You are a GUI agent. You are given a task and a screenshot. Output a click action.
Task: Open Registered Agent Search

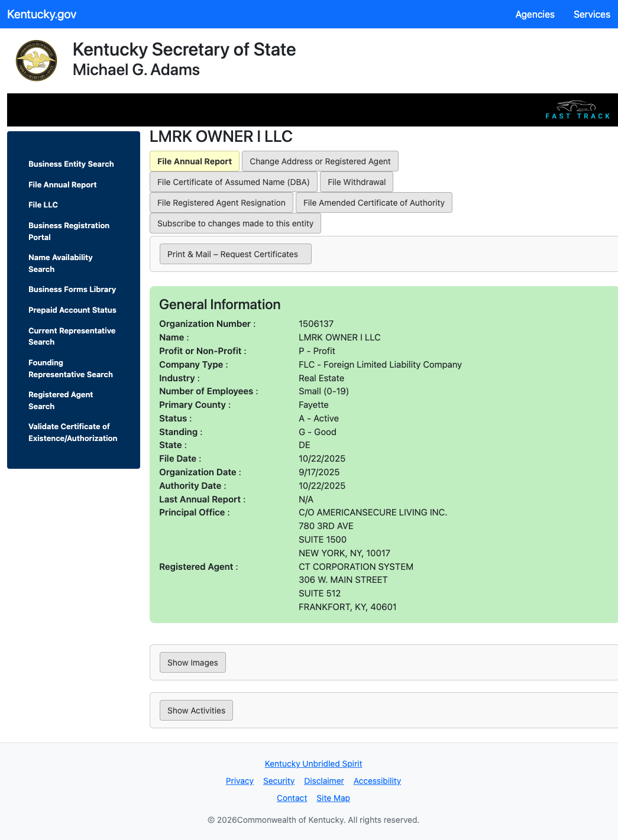click(60, 400)
